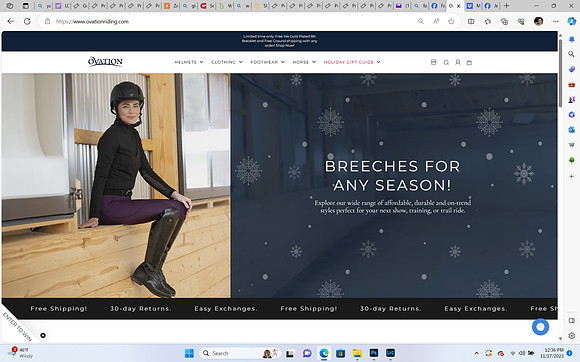Click the account profile icon in site header
580x362 pixels.
pos(458,62)
